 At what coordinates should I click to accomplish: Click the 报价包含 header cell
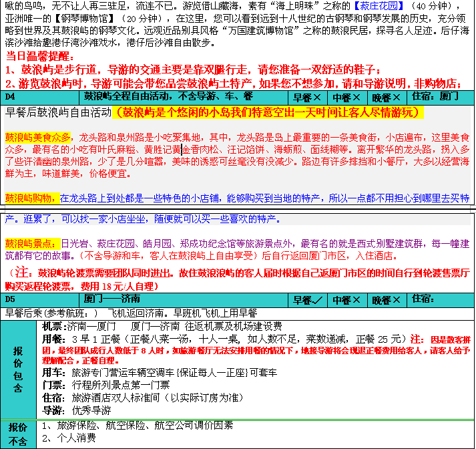[x=19, y=368]
